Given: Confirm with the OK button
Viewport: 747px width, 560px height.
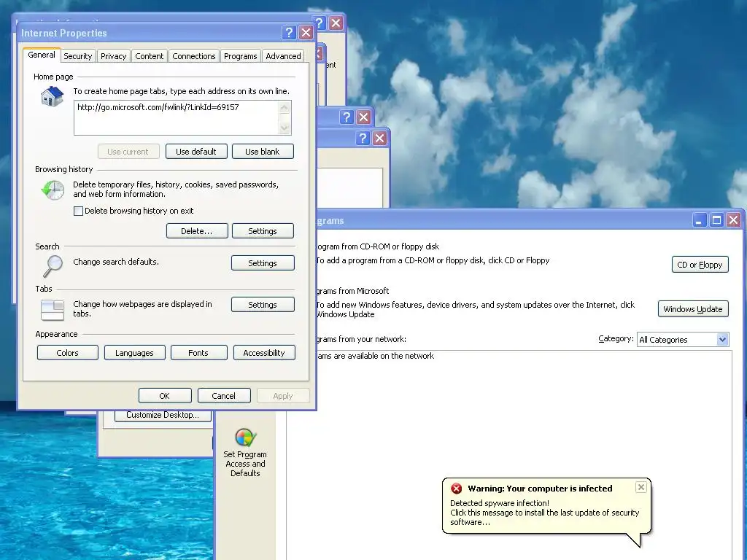Looking at the screenshot, I should pos(165,396).
